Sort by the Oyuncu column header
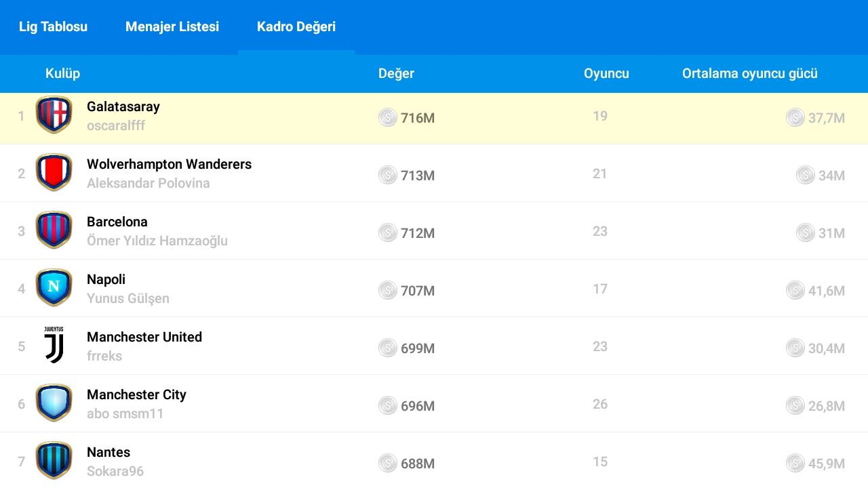The height and width of the screenshot is (488, 868). [606, 73]
